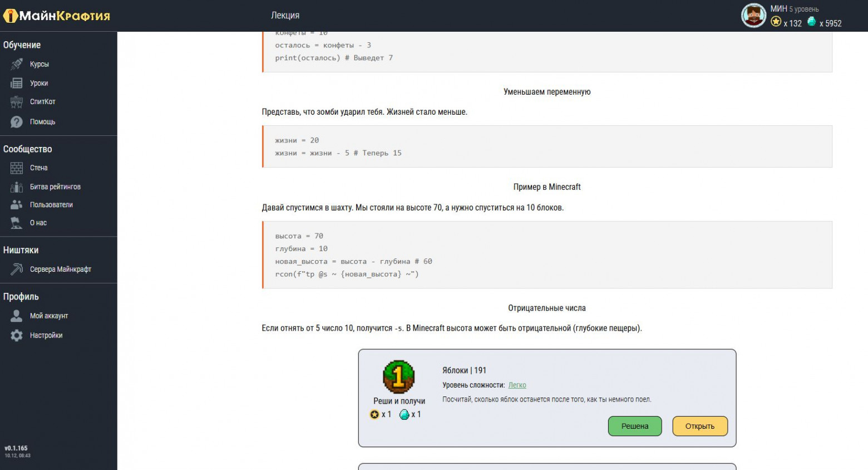
Task: Click the Помощь question-mark icon
Action: [16, 121]
